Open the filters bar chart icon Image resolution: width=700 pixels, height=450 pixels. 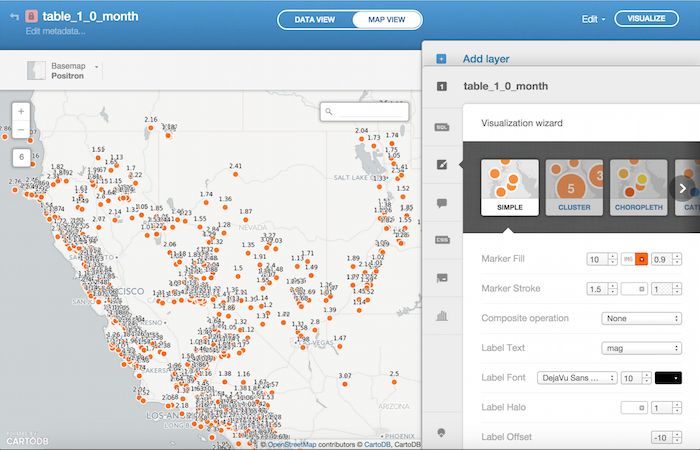point(442,316)
